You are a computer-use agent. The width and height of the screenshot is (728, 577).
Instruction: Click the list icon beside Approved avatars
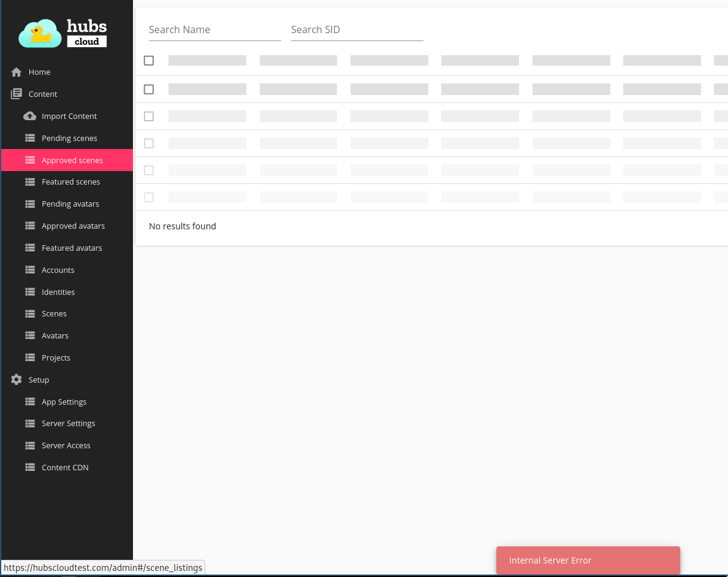30,226
